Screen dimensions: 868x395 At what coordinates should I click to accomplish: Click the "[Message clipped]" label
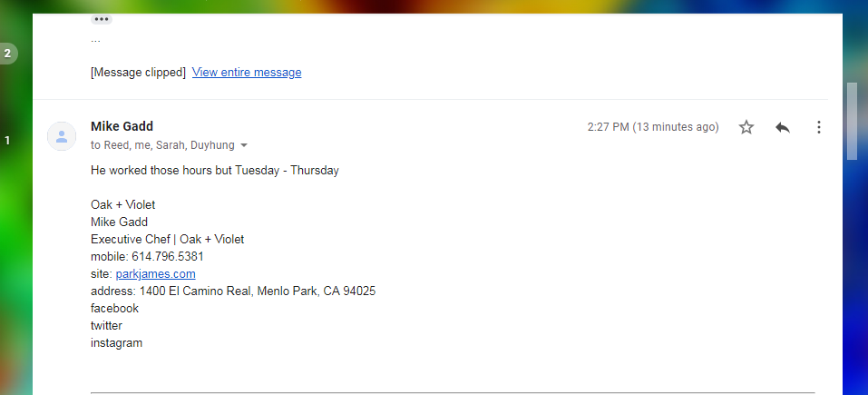[x=138, y=73]
